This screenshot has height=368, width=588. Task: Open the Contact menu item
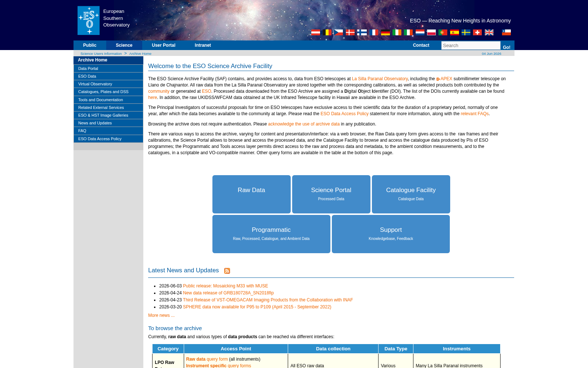click(x=421, y=45)
